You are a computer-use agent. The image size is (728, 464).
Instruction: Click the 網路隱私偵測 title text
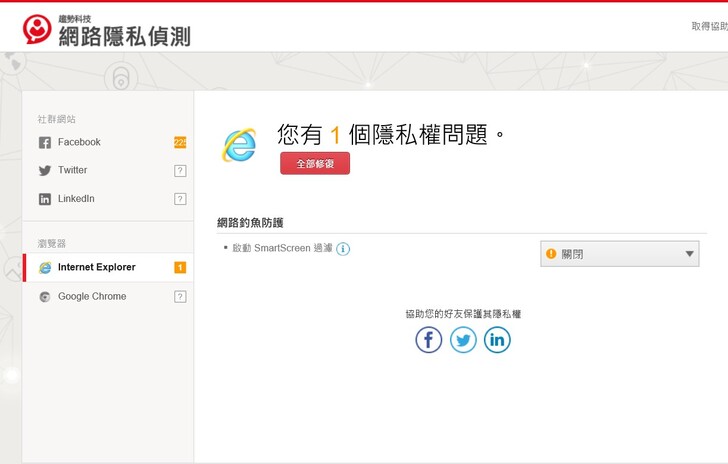click(x=124, y=36)
